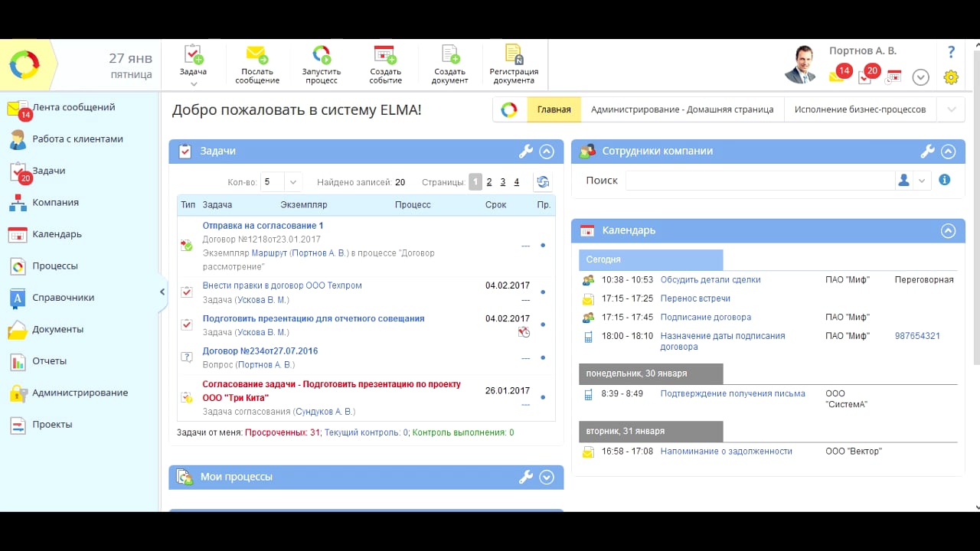The width and height of the screenshot is (980, 551).
Task: Expand the circled down-arrow in the header
Action: point(921,77)
